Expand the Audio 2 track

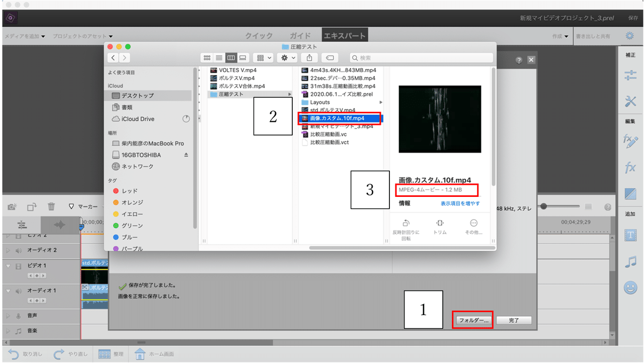8,250
